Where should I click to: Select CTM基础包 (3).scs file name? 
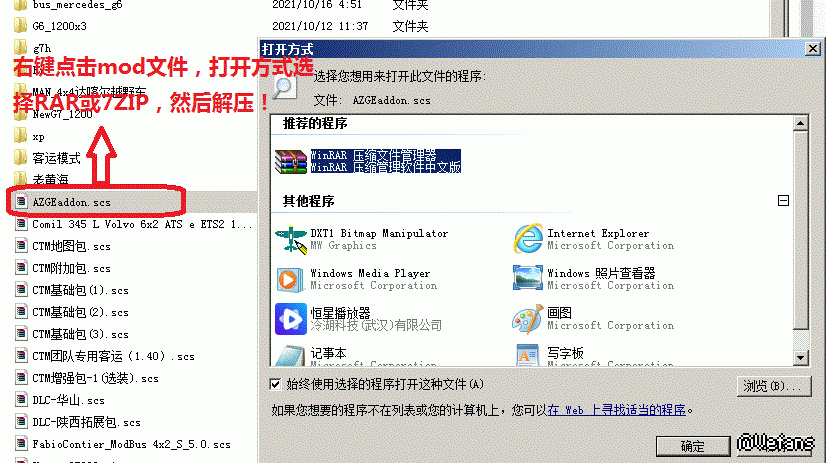point(81,334)
